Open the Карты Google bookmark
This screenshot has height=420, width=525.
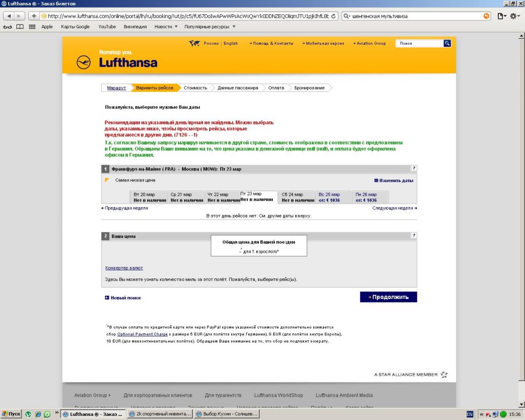tap(75, 27)
